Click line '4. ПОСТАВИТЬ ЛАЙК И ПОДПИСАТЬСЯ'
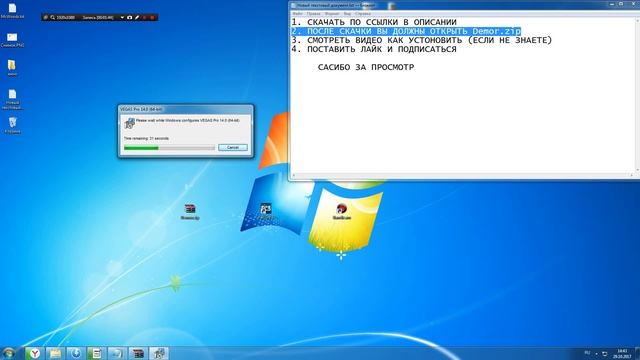The height and width of the screenshot is (360, 640). (x=374, y=49)
